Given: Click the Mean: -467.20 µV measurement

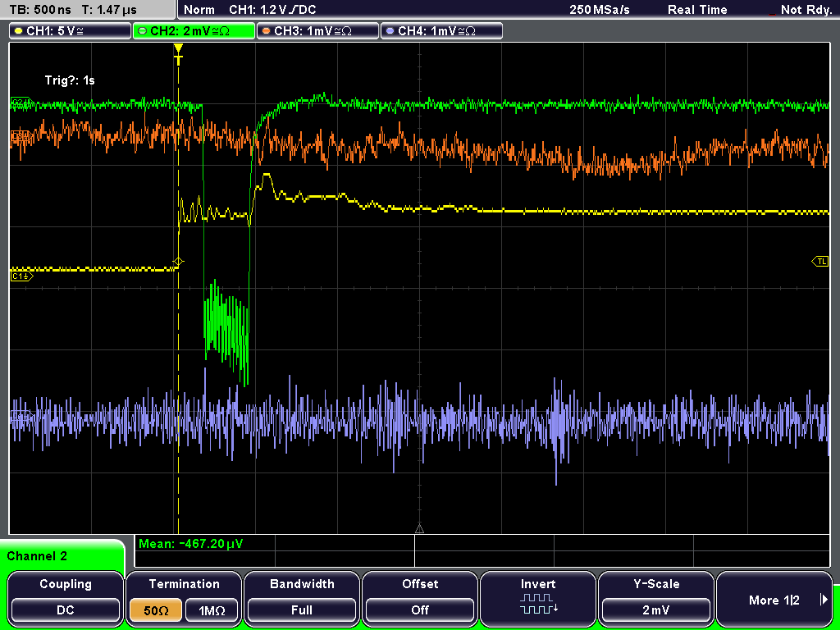Looking at the screenshot, I should (x=190, y=544).
